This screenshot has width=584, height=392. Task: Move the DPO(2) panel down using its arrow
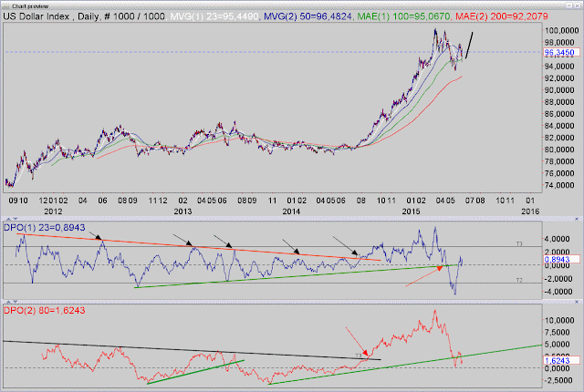(16, 302)
